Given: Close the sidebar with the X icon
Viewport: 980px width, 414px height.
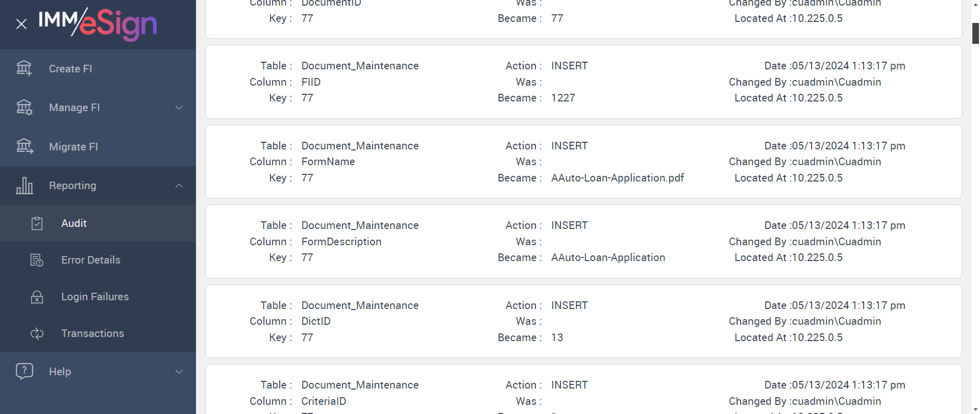Looking at the screenshot, I should click(21, 24).
